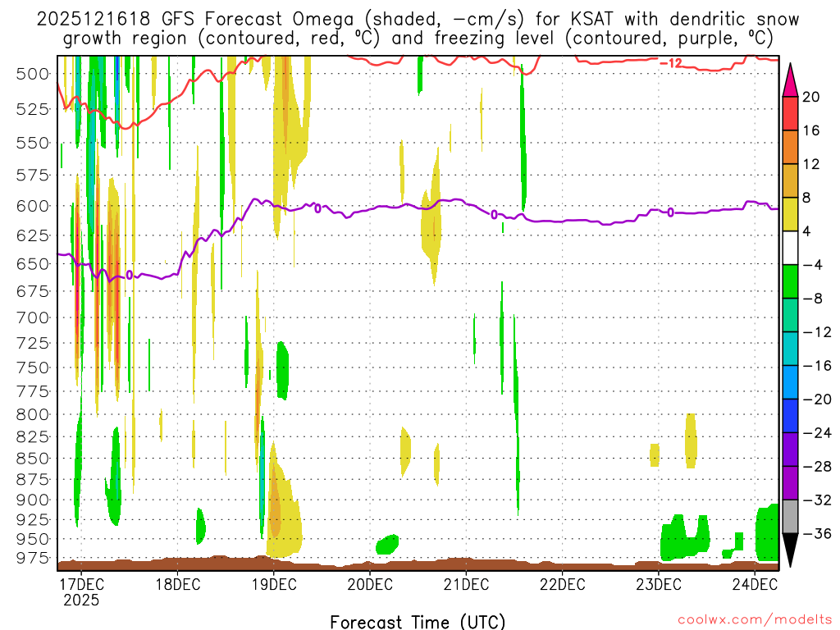The height and width of the screenshot is (630, 840).
Task: Select the 800 pressure level label
Action: click(x=33, y=414)
